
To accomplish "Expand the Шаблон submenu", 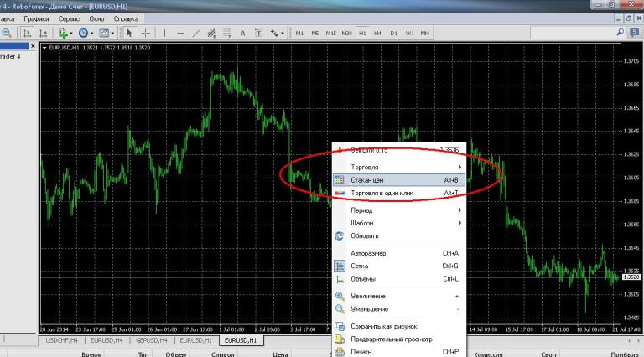I will tap(399, 223).
